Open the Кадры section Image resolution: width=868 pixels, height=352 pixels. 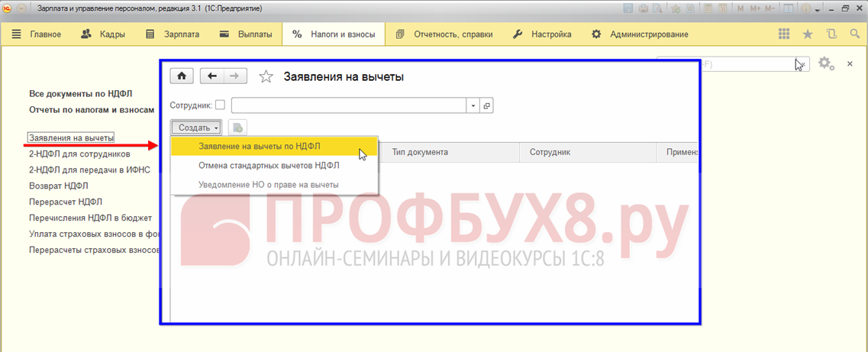point(103,34)
